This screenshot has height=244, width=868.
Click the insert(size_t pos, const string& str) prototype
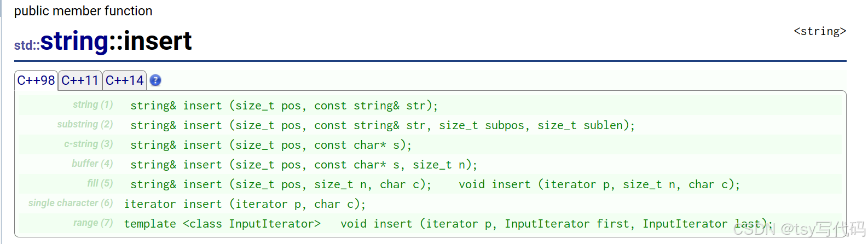pyautogui.click(x=284, y=106)
